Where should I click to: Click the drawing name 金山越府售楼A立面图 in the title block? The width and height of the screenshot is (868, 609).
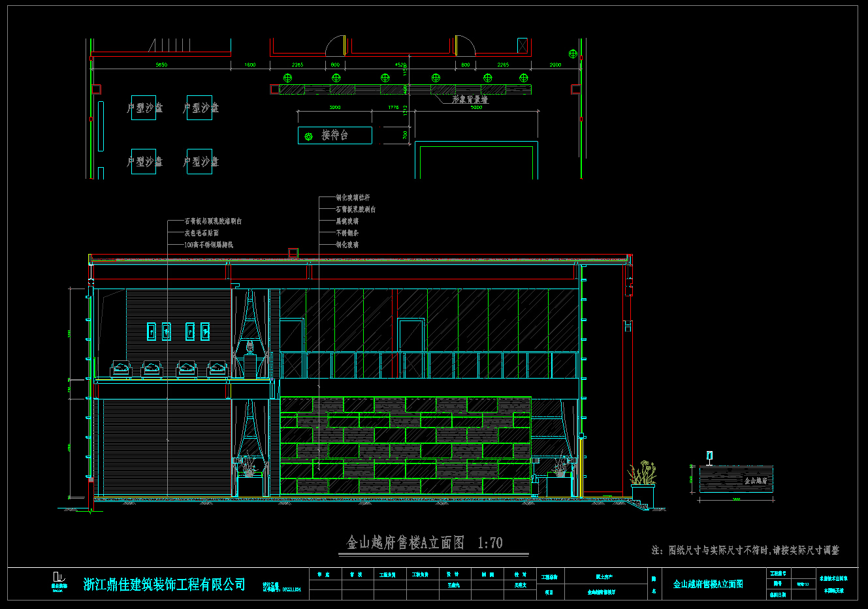[708, 584]
